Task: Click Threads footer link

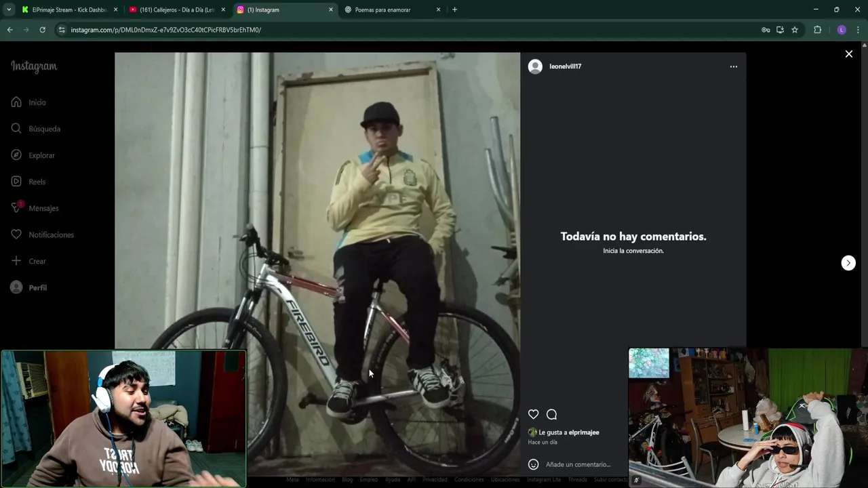Action: (577, 480)
